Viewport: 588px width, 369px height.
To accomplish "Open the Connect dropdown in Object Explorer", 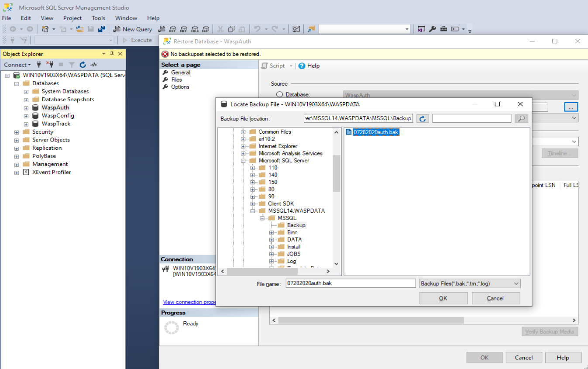I will click(x=17, y=65).
